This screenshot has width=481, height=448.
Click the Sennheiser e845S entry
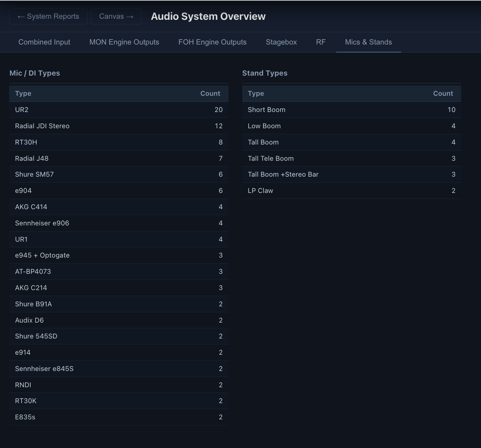[119, 369]
